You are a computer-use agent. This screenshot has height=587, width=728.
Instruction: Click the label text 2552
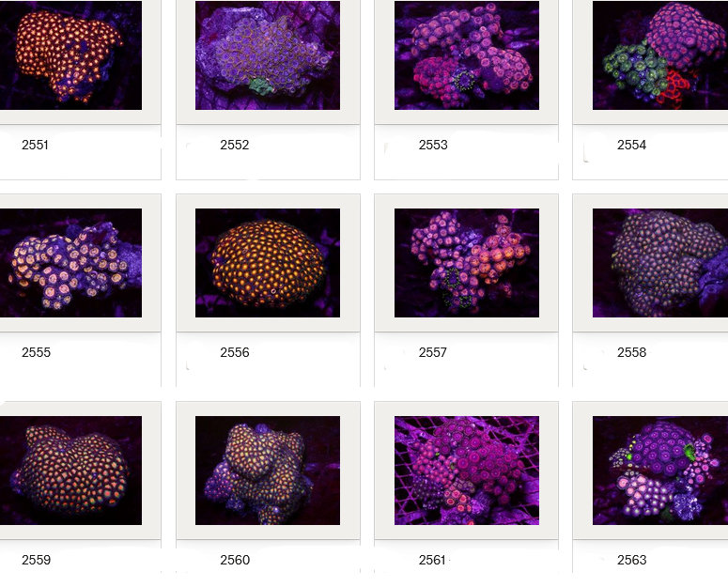[235, 145]
